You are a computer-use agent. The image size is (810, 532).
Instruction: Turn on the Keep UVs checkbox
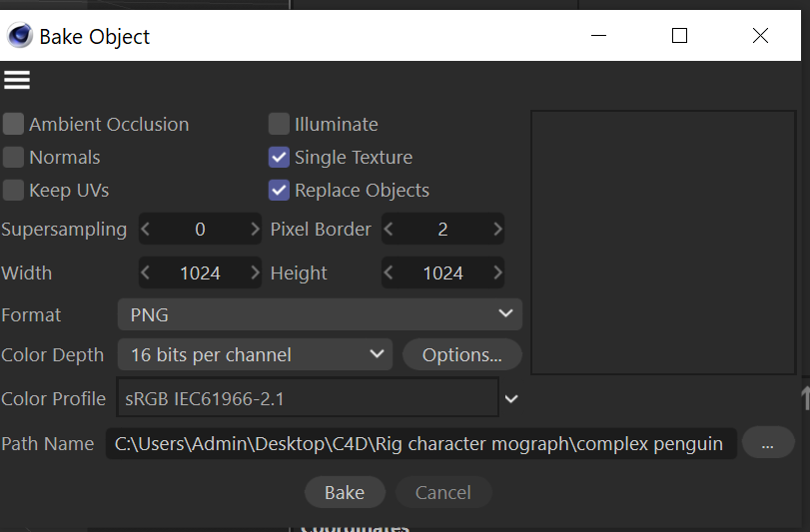14,191
